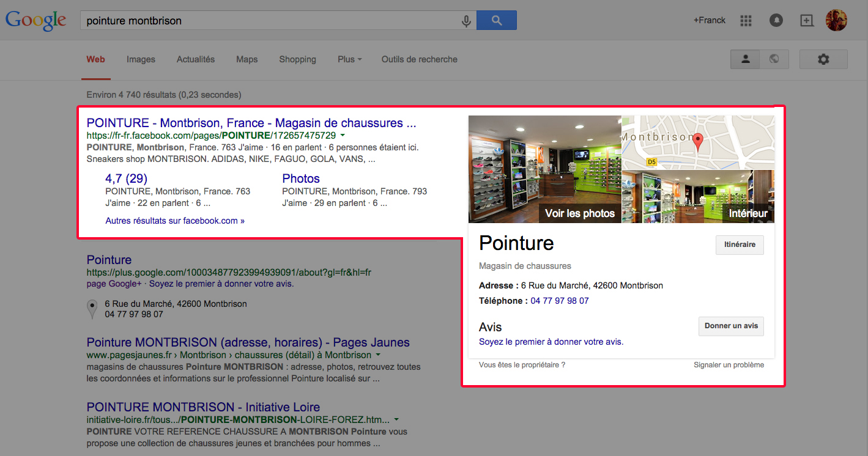Click Soyez le premier link under Avis

(x=551, y=342)
